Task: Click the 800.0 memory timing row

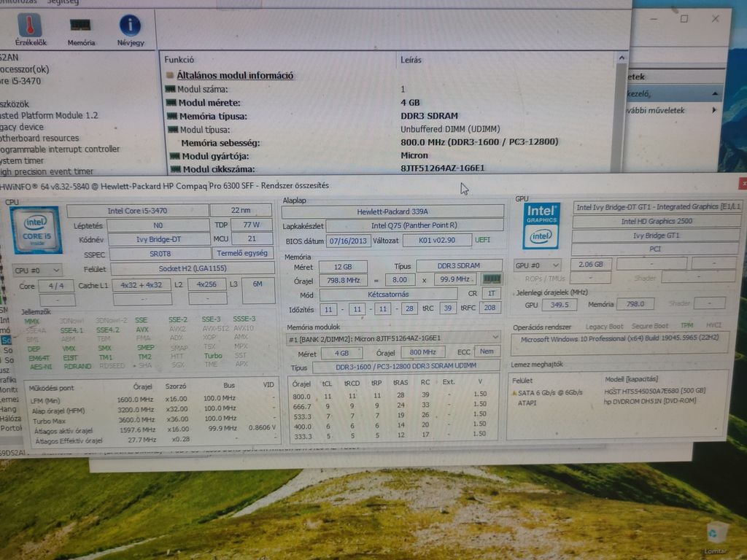Action: tap(393, 395)
